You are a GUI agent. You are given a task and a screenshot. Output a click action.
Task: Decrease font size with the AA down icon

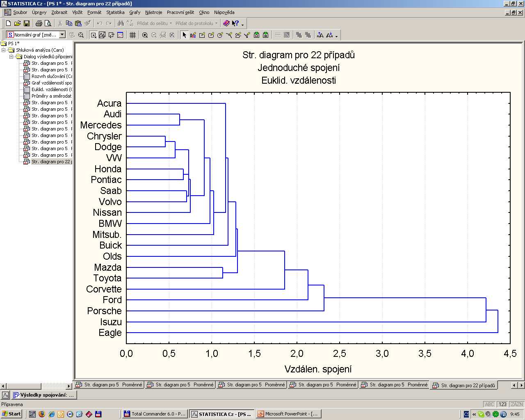[329, 35]
